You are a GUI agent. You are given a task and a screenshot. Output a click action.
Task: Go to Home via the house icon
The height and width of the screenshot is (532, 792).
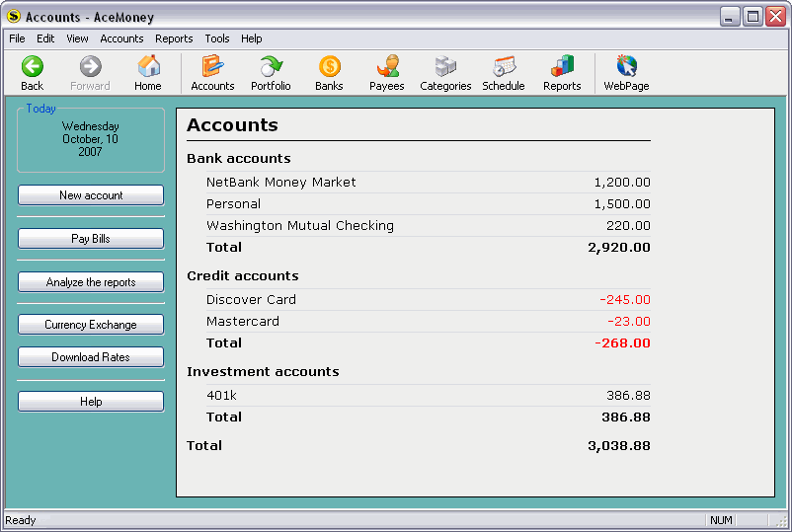[x=148, y=67]
